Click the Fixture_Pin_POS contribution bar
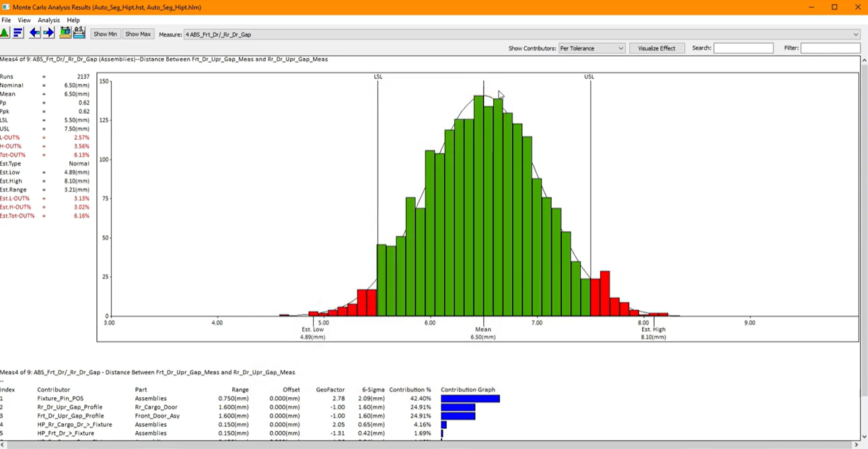The height and width of the screenshot is (449, 868). tap(470, 399)
